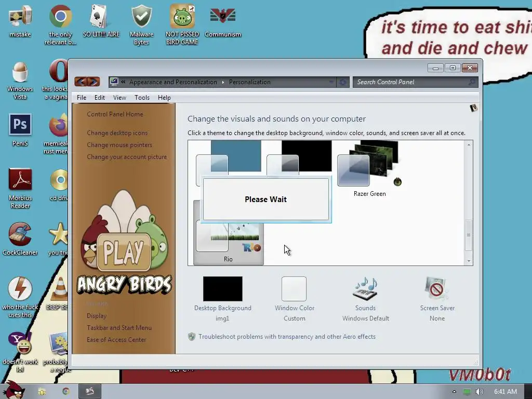Select the Razer Green theme

pos(369,169)
